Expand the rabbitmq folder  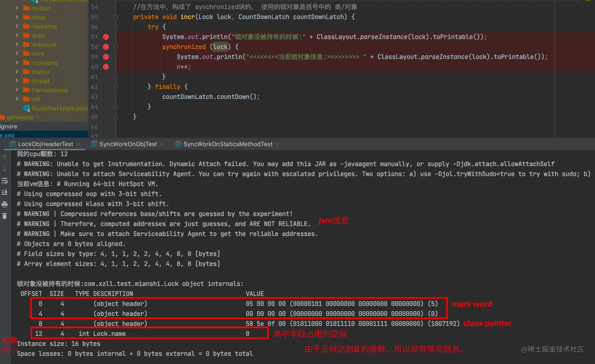pyautogui.click(x=17, y=26)
